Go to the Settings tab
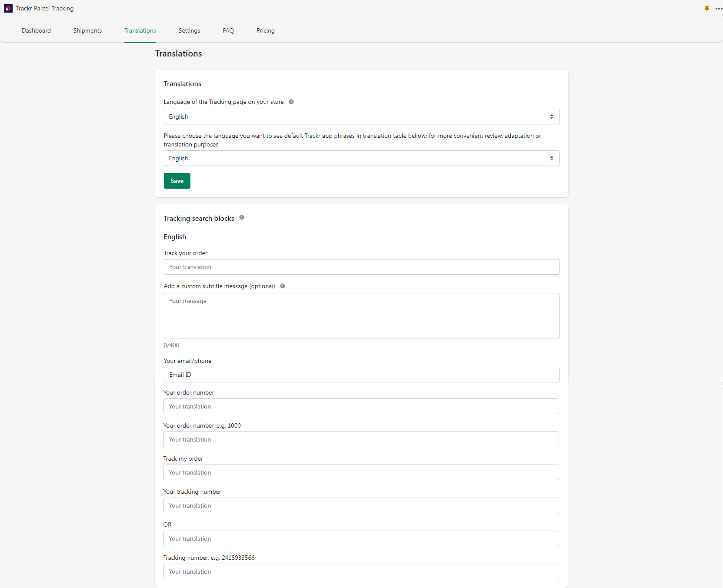The width and height of the screenshot is (723, 588). click(189, 30)
